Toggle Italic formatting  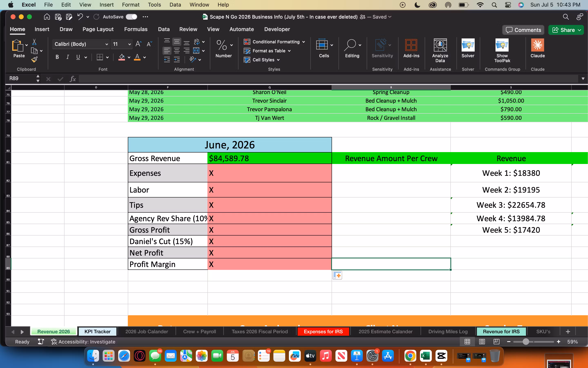(68, 57)
